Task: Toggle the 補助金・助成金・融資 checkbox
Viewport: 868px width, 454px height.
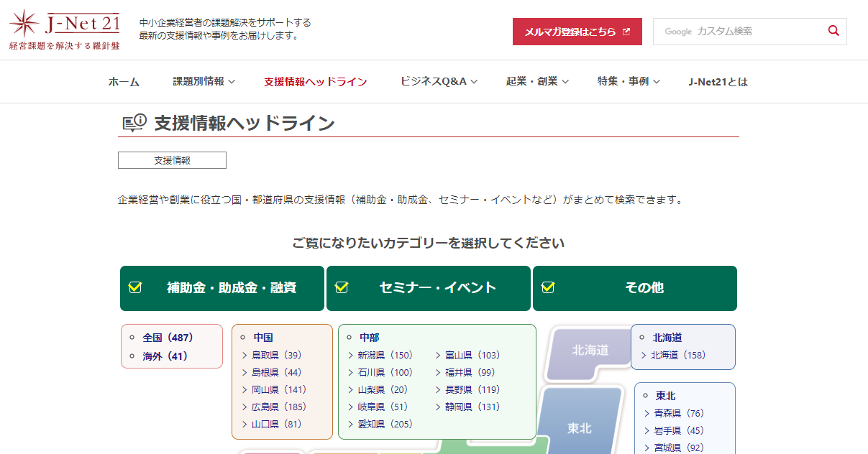Action: point(135,288)
